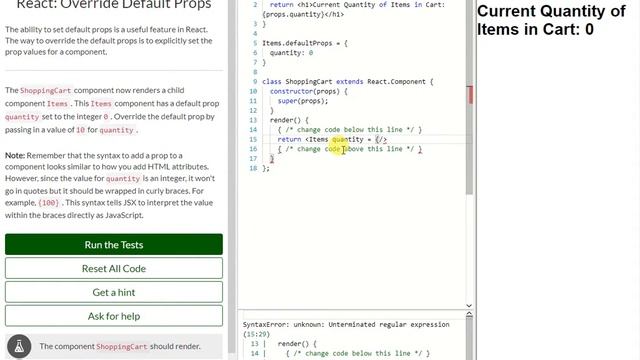This screenshot has height=360, width=640.
Task: Click line number 9 in the gutter
Action: click(x=255, y=81)
